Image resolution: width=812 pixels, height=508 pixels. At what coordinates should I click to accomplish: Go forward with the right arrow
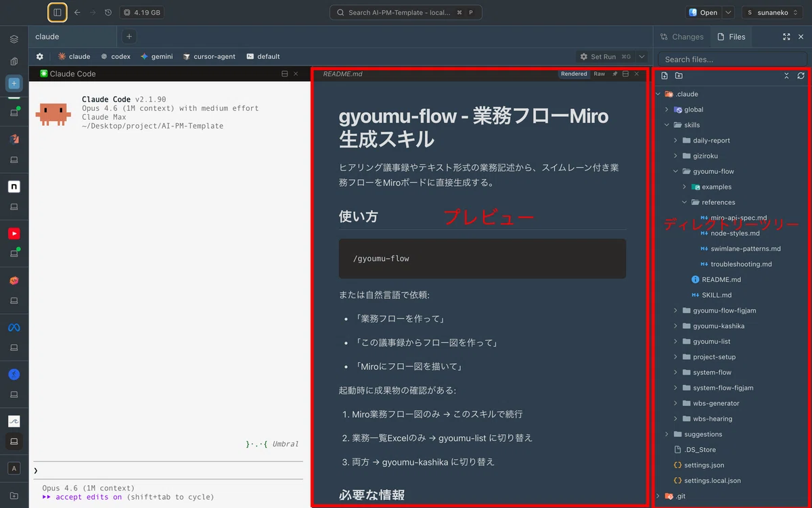[93, 12]
